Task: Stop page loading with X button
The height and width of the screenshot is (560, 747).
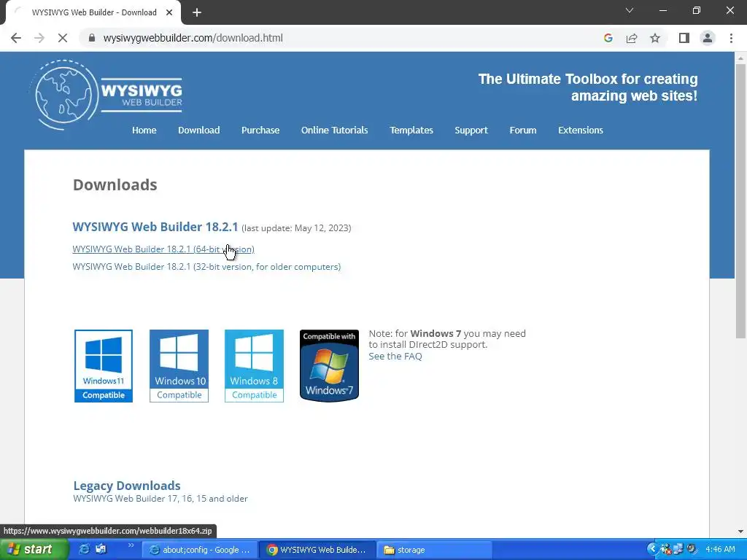Action: [63, 38]
